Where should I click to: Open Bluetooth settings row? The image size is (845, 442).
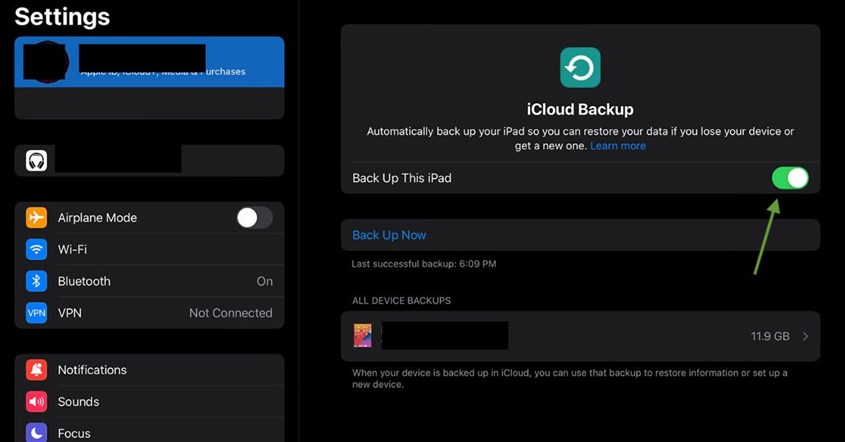pyautogui.click(x=149, y=281)
